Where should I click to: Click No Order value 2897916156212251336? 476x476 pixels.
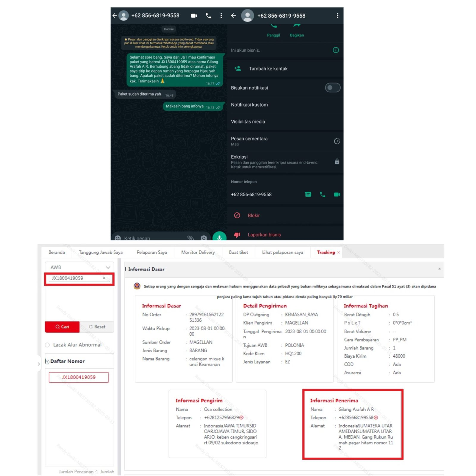click(x=206, y=317)
